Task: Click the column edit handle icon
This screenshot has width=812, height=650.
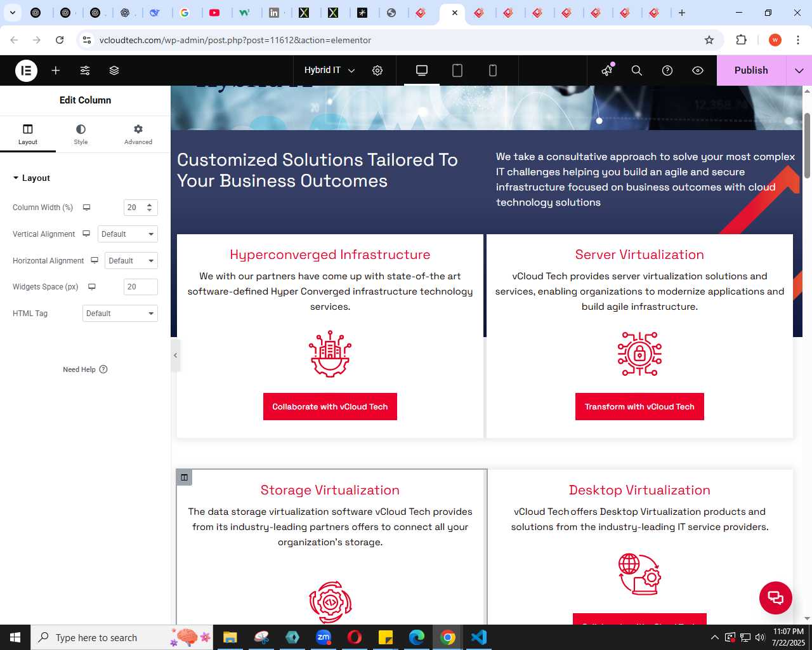Action: coord(184,477)
